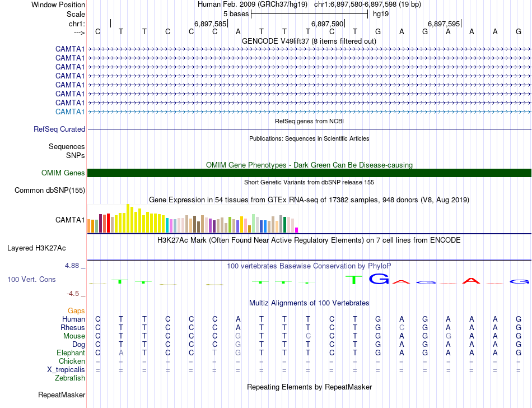Click 'Basewise Conservation by PhyloP' title

pos(309,266)
